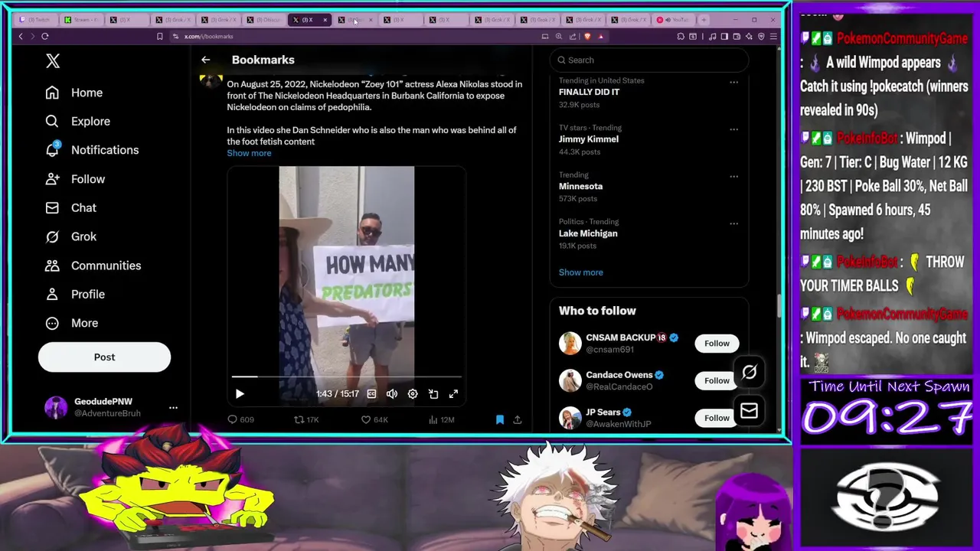Go back with the browser back arrow
The height and width of the screenshot is (551, 980).
click(x=21, y=37)
